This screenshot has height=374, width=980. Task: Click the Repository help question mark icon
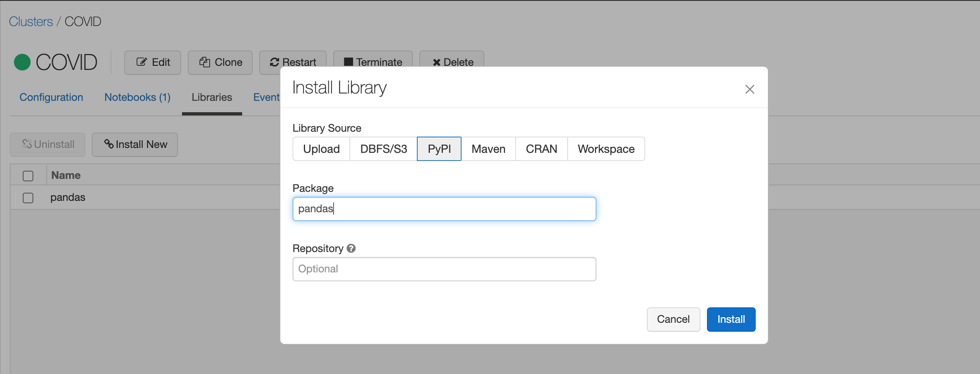(x=351, y=248)
